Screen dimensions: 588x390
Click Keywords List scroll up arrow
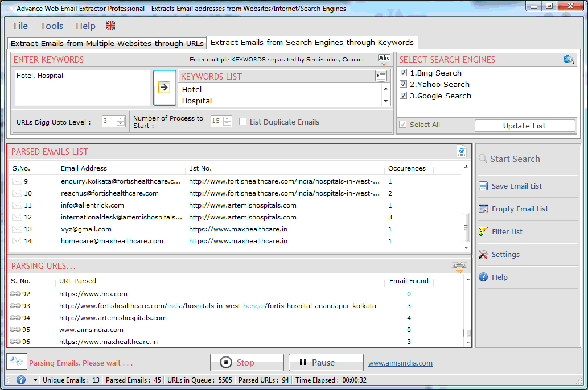386,89
